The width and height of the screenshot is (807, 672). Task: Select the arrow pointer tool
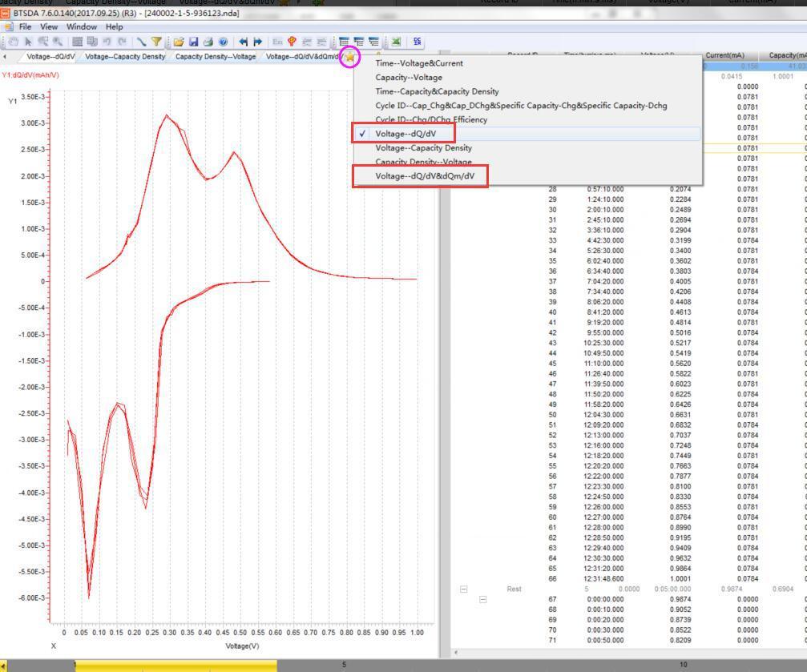[x=28, y=42]
